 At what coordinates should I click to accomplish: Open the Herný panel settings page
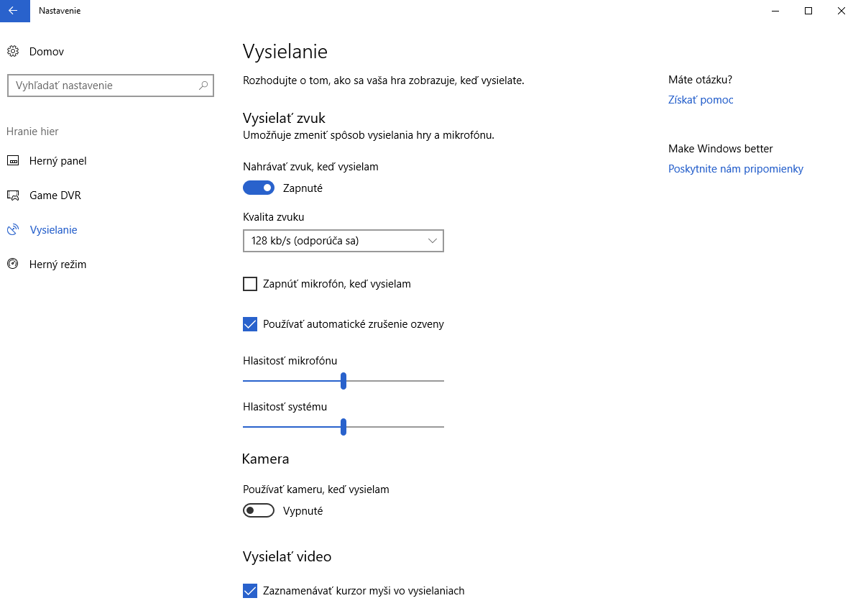[x=57, y=160]
